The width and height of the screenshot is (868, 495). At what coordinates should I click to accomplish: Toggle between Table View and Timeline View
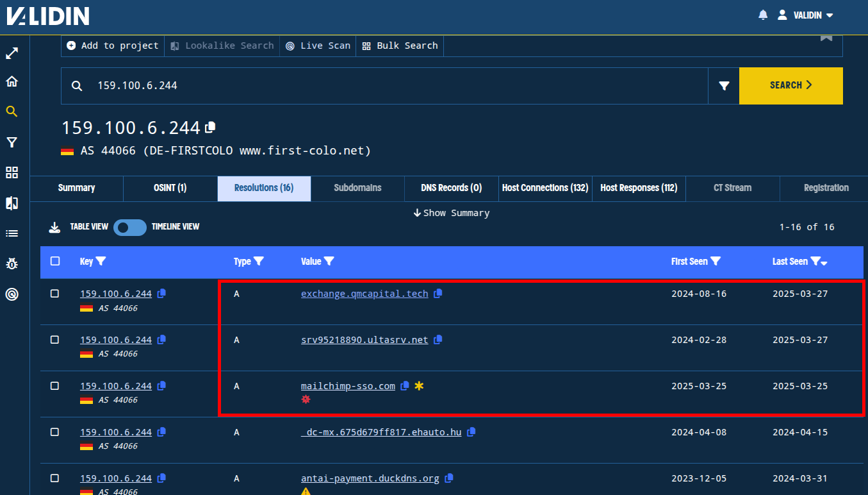130,227
